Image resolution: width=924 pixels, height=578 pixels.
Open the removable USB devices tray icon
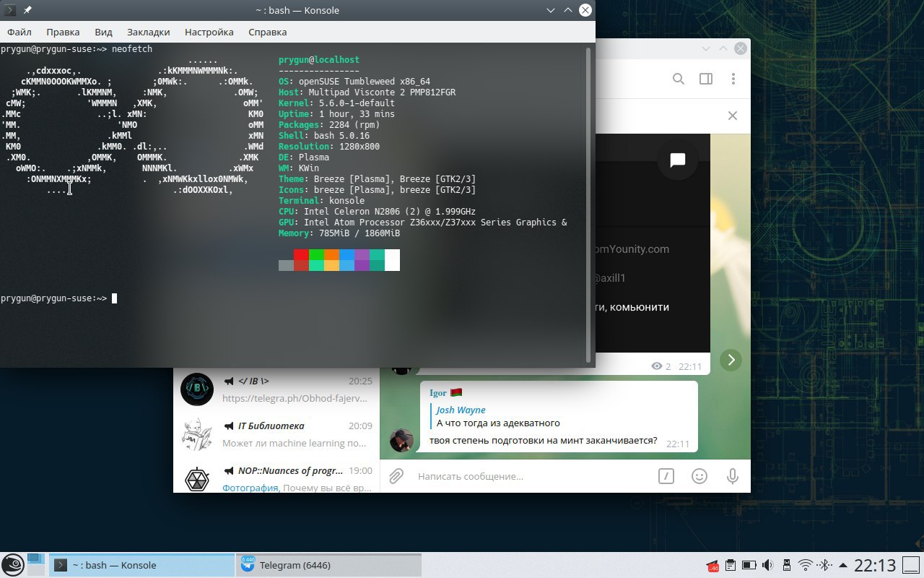pos(786,565)
